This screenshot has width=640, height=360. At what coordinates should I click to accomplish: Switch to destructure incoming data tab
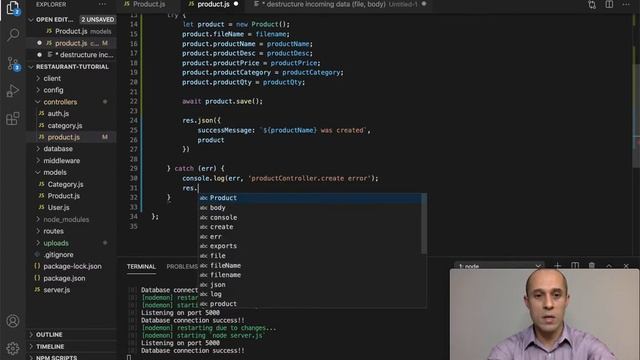340,4
